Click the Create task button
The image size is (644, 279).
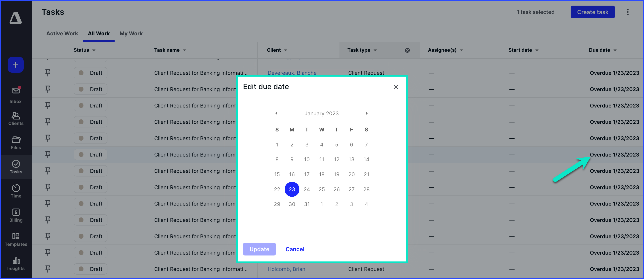[x=593, y=12]
